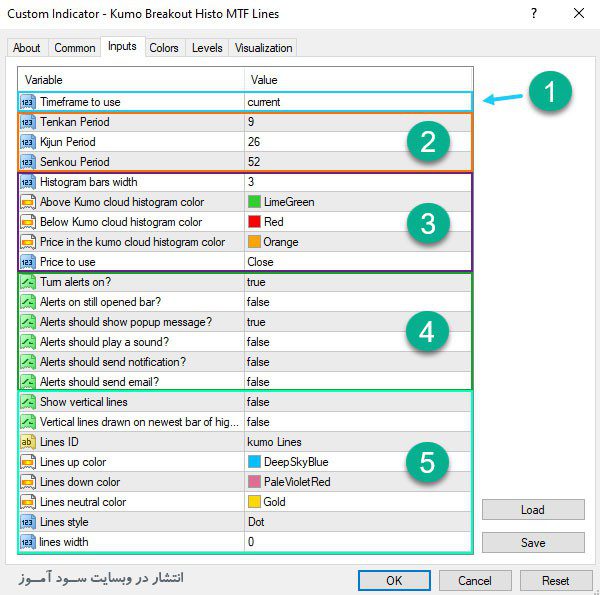Click the Kijun Period value field showing 26
Viewport: 600px width, 595px height.
(357, 142)
